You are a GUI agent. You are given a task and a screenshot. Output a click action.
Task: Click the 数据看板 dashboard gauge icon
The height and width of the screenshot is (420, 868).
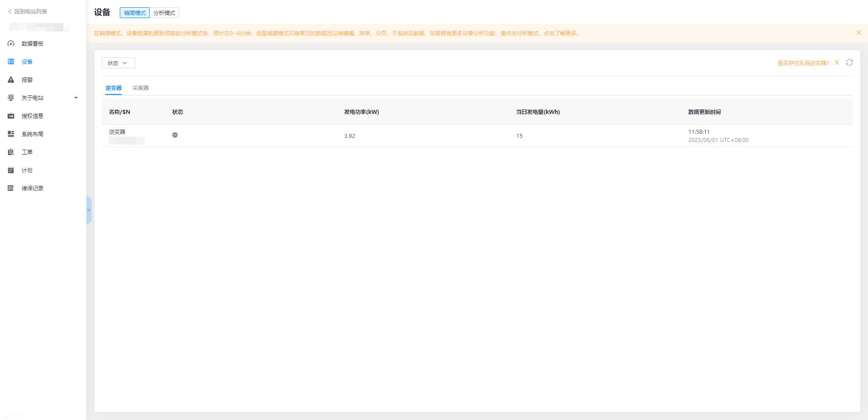[x=11, y=44]
